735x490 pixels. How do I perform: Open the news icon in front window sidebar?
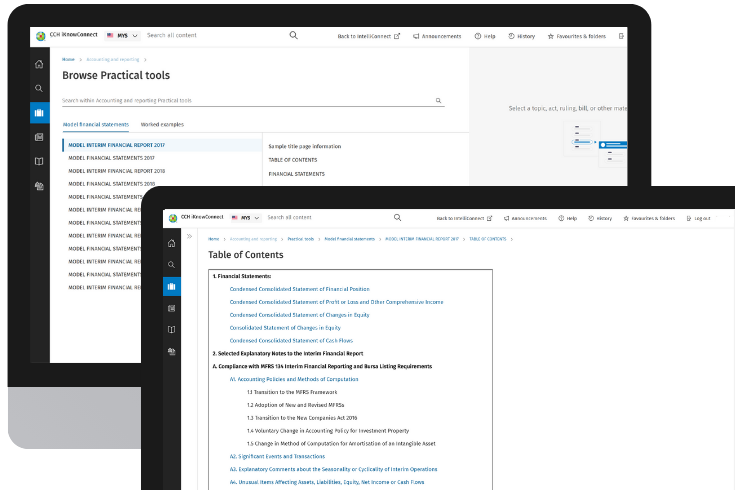click(172, 308)
